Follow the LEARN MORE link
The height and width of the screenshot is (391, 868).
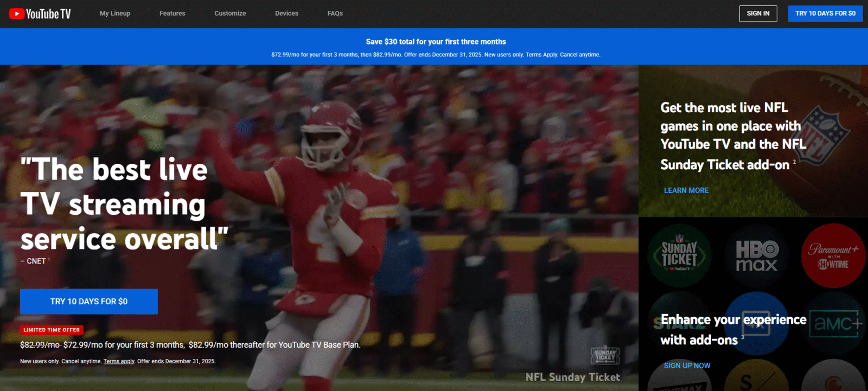coord(686,190)
